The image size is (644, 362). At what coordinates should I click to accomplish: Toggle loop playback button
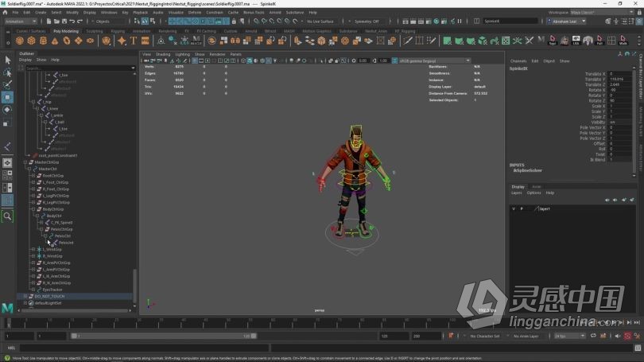(593, 336)
